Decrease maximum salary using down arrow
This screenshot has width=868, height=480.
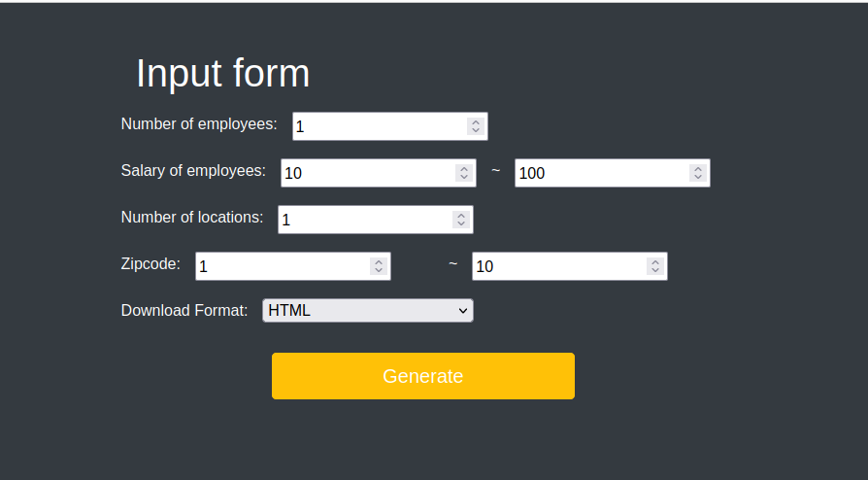(698, 177)
